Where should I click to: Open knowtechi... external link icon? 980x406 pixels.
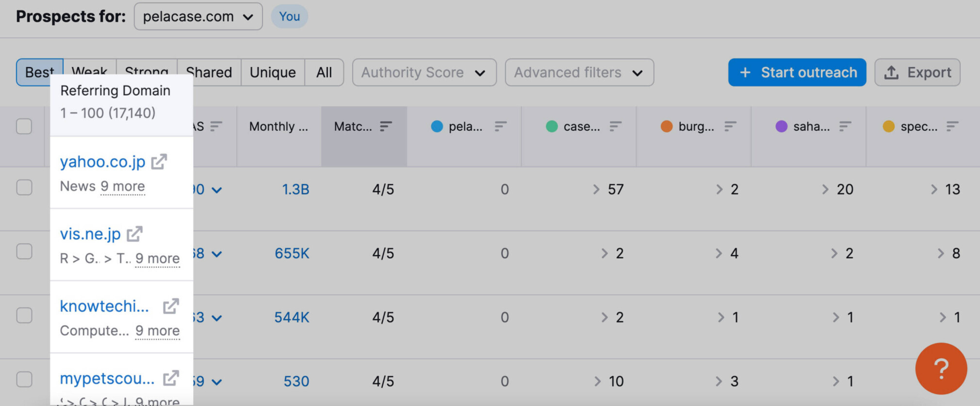click(171, 306)
